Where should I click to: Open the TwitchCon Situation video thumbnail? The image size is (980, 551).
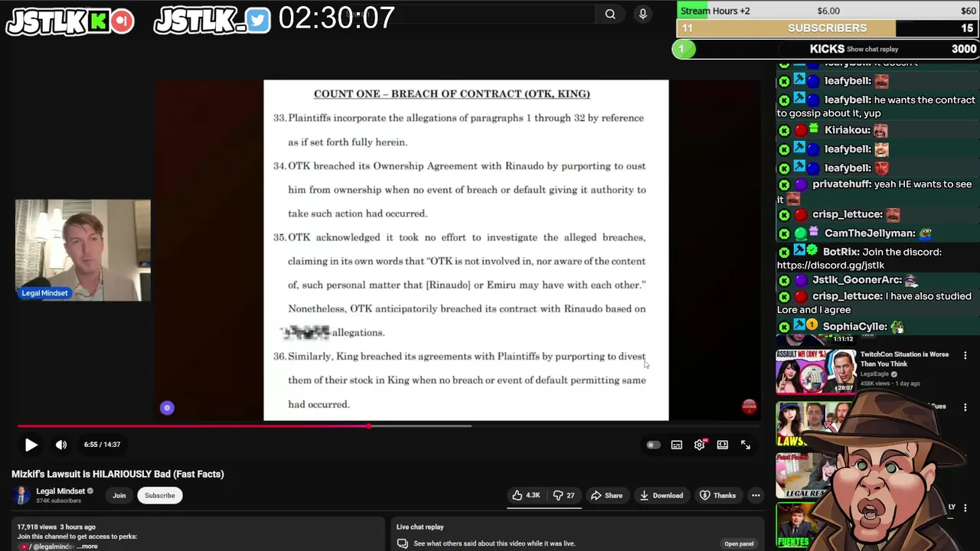[x=815, y=373]
